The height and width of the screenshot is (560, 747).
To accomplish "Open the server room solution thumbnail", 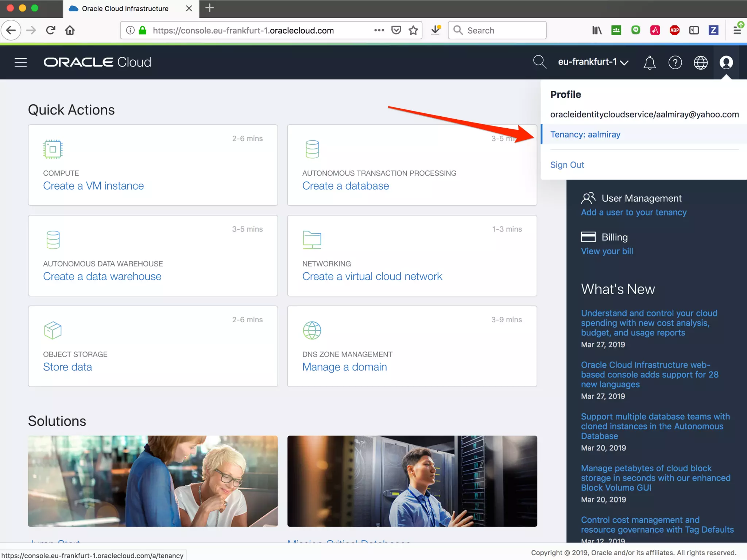I will (x=412, y=481).
